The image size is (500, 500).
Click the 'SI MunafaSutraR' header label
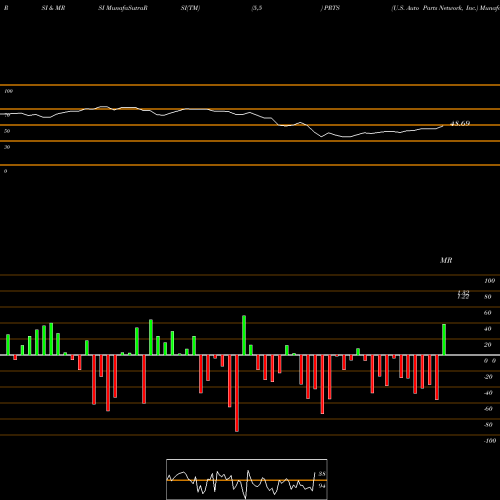click(x=123, y=8)
